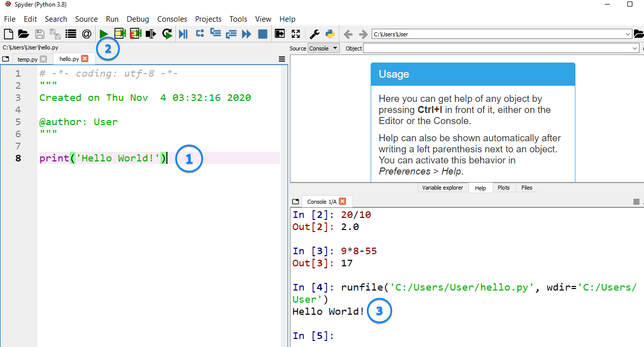Open the working directory path dropdown
This screenshot has height=347, width=644.
pyautogui.click(x=627, y=34)
